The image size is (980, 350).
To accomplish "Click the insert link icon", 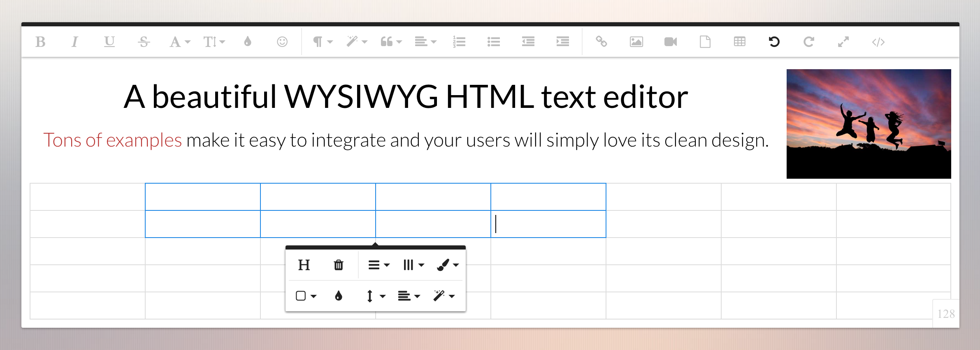I will click(x=601, y=42).
